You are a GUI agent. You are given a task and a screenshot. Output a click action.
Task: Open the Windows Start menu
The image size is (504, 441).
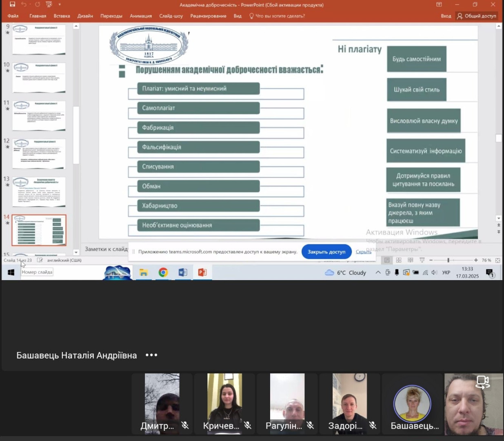(x=11, y=272)
